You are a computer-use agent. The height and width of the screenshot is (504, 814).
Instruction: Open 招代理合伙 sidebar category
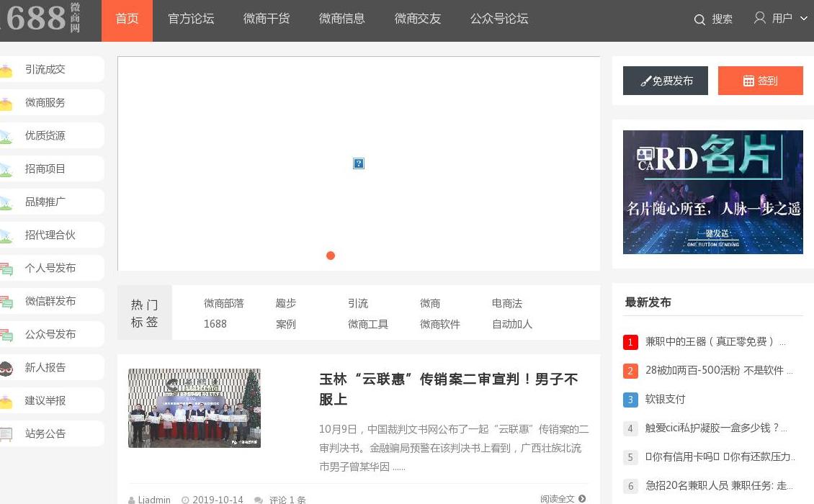tap(50, 235)
